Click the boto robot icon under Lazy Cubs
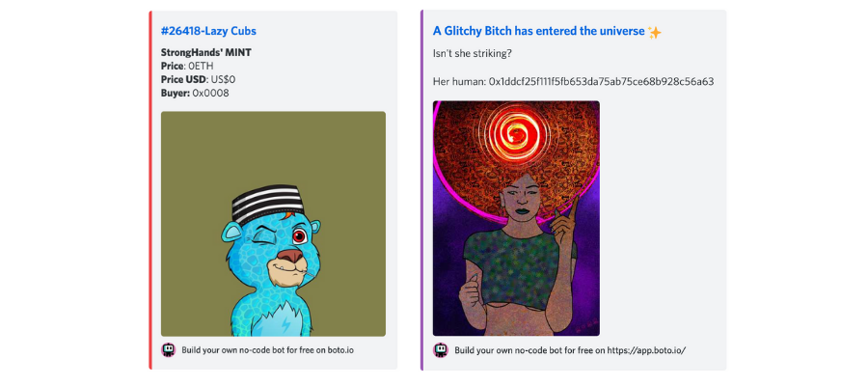868x386 pixels. (168, 350)
